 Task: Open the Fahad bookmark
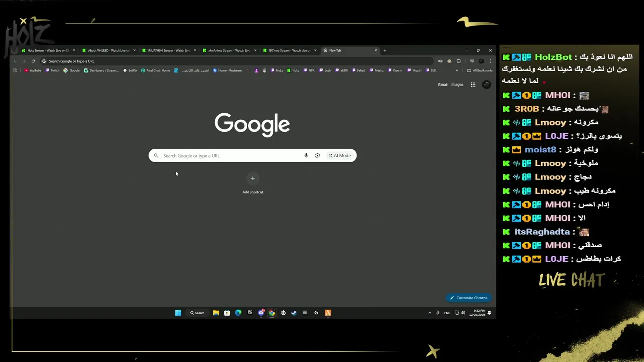click(x=358, y=71)
